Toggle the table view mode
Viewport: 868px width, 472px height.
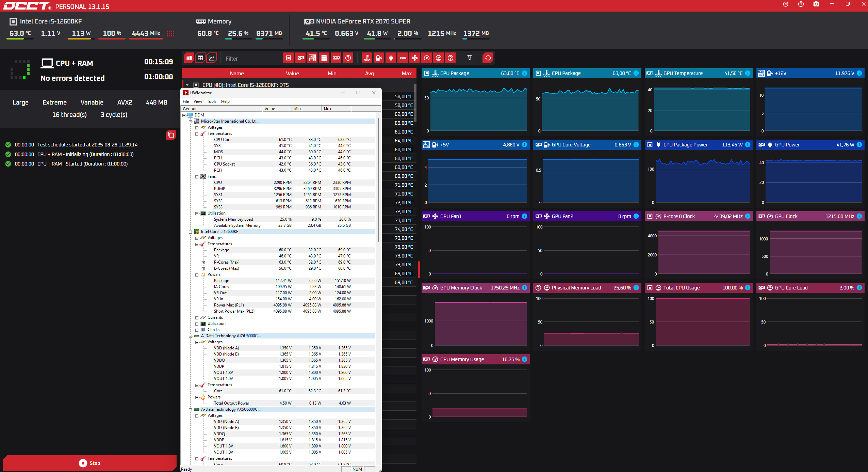pos(200,58)
